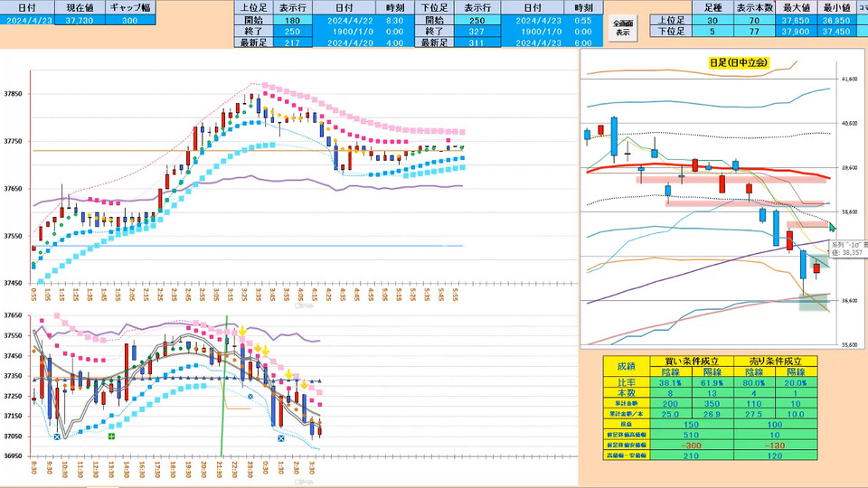
Task: Select the 510 cell in results table
Action: coord(692,435)
